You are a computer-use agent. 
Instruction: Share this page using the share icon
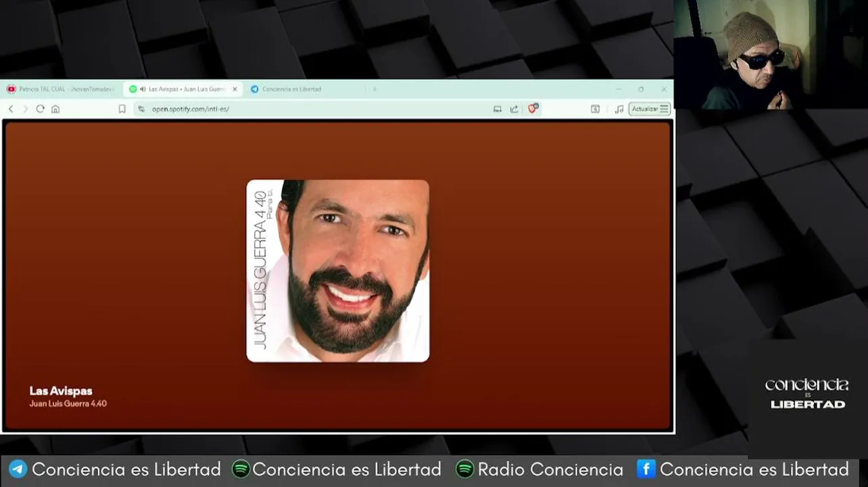pos(514,109)
